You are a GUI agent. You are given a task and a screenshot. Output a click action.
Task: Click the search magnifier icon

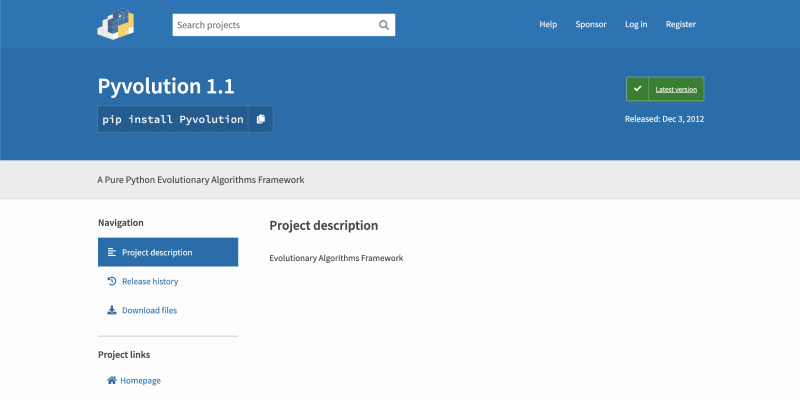pyautogui.click(x=384, y=25)
